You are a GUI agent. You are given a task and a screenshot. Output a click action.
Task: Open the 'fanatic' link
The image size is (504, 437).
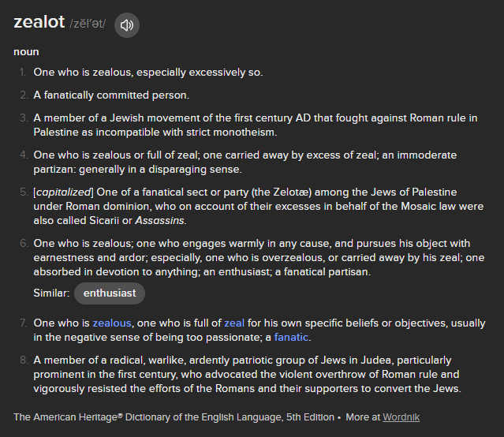pos(292,338)
